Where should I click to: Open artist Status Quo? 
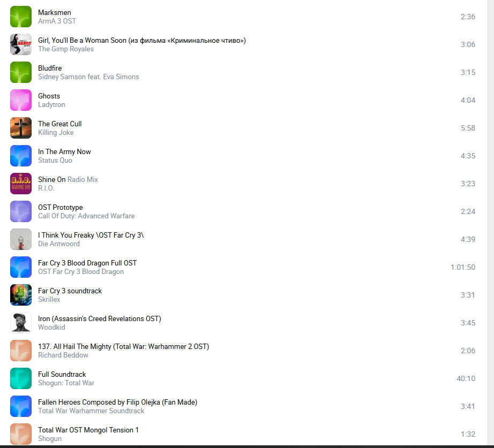[55, 160]
